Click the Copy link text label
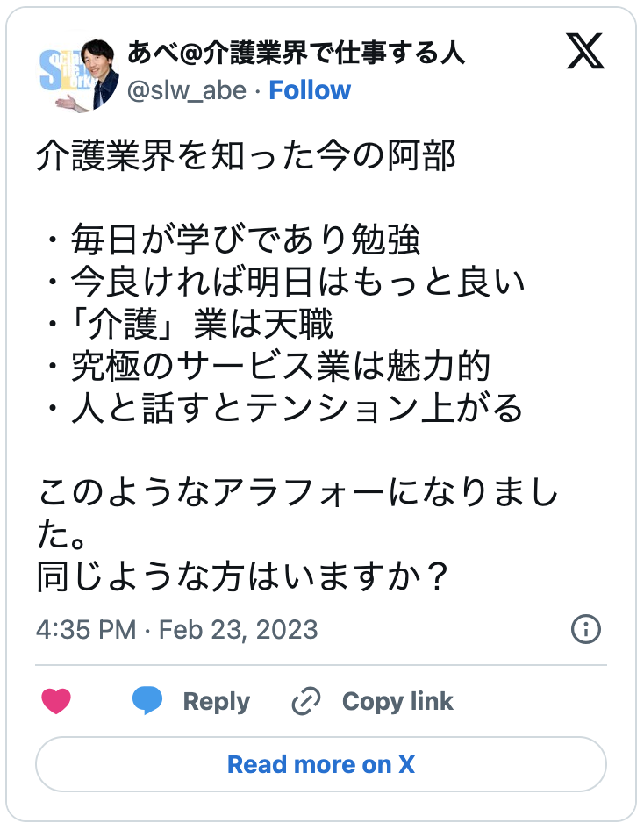This screenshot has width=644, height=830. [x=397, y=702]
